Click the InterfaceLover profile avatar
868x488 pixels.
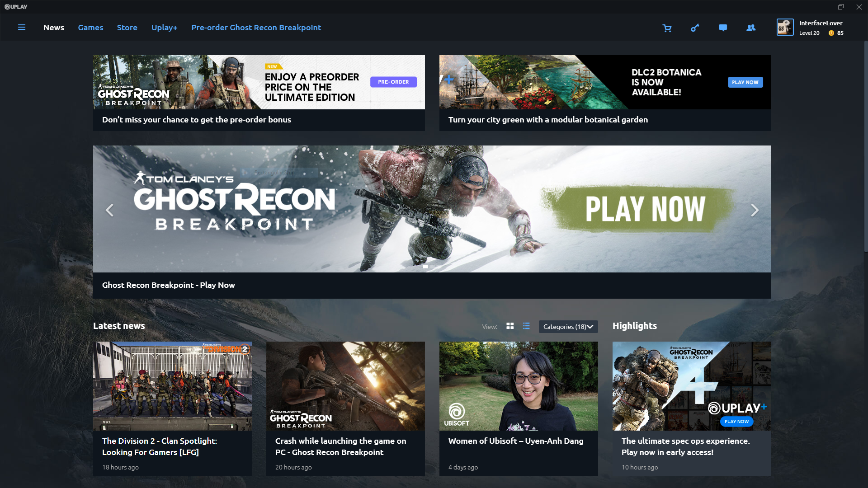coord(785,27)
